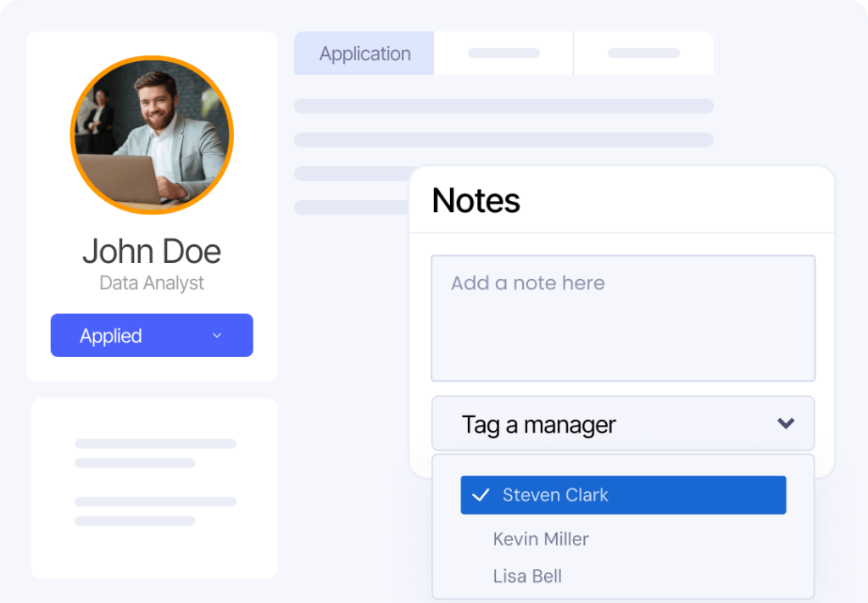Switch to the Application tab
This screenshot has height=603, width=868.
tap(364, 53)
